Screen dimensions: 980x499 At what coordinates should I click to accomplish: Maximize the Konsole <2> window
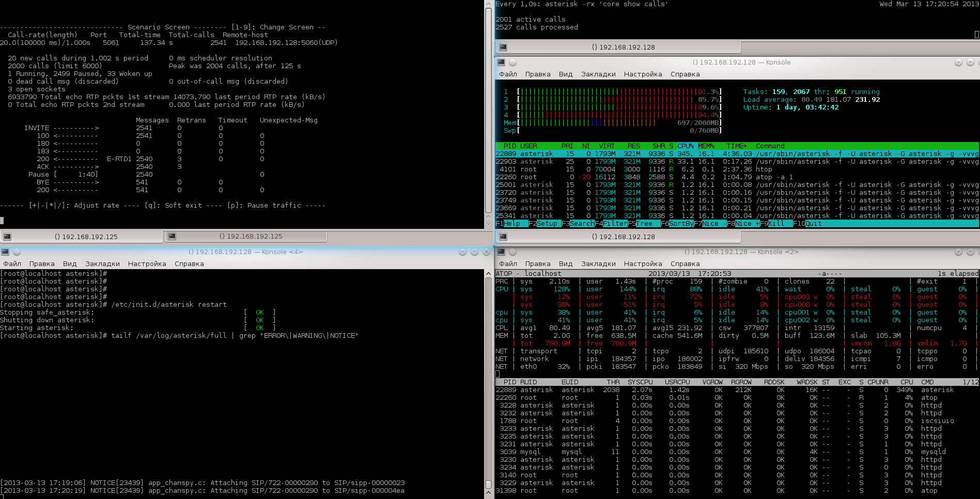point(970,252)
